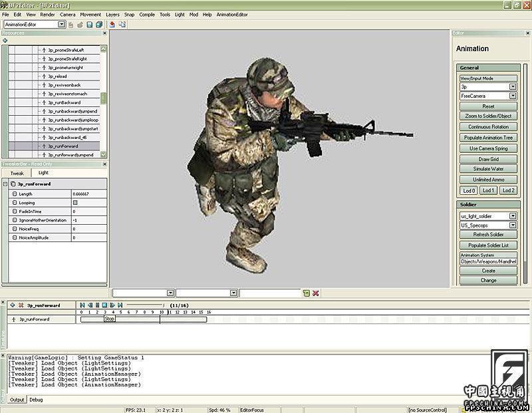The width and height of the screenshot is (532, 413).
Task: Toggle Continuous Rotation
Action: click(488, 126)
